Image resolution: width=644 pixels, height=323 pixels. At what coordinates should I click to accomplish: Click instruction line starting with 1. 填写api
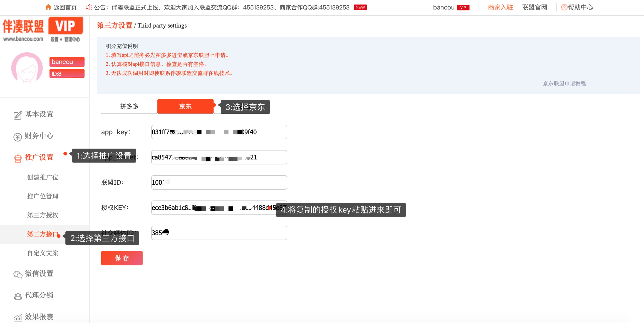click(168, 55)
